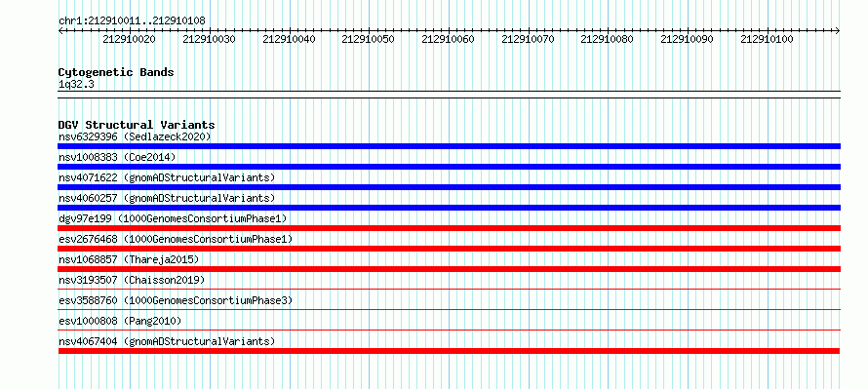Click ruler position 212910050
Screen dimensions: 868x389
click(368, 39)
